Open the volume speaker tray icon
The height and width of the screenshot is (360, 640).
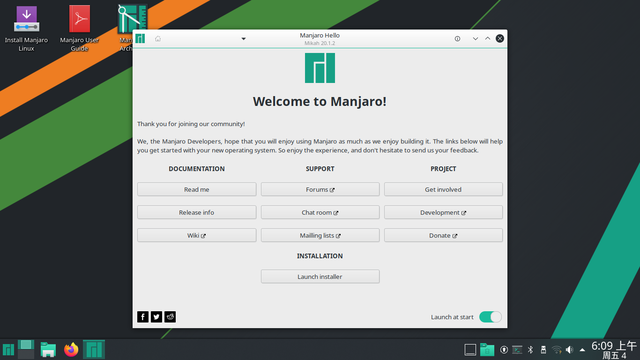pyautogui.click(x=569, y=350)
